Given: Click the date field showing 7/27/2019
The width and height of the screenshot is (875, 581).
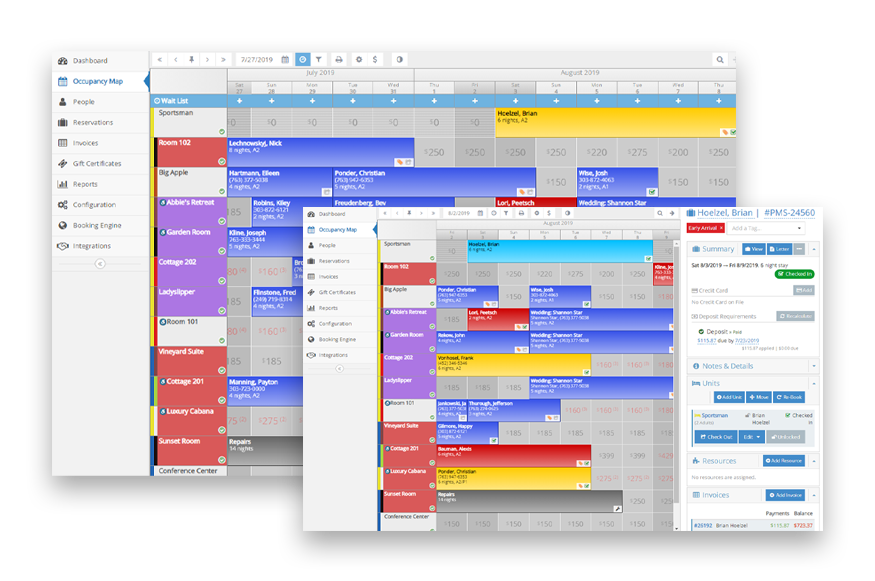Looking at the screenshot, I should pyautogui.click(x=255, y=59).
